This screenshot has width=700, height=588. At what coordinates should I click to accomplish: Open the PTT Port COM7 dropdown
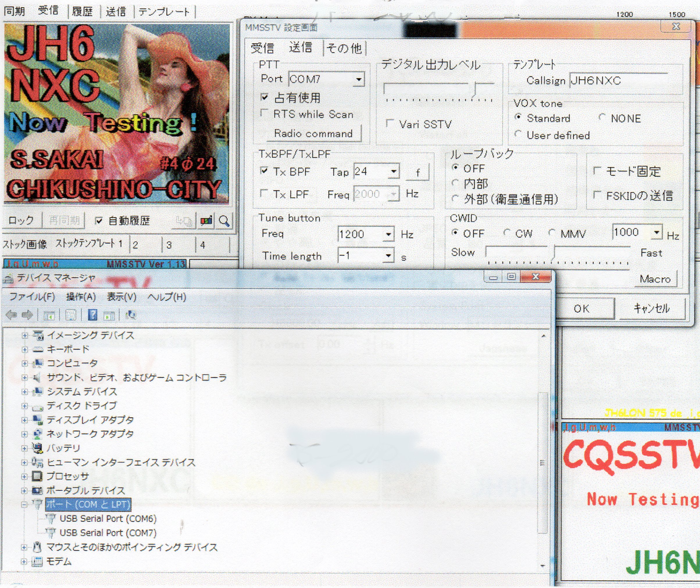(359, 79)
